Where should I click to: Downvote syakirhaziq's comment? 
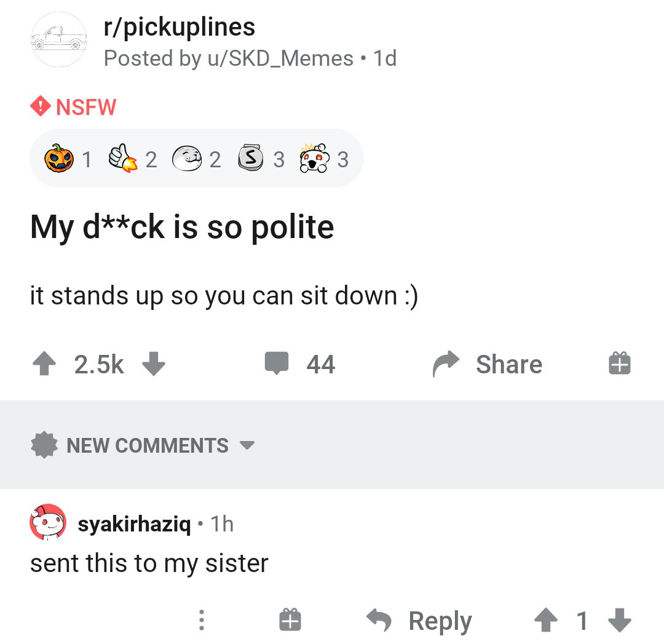tap(619, 621)
